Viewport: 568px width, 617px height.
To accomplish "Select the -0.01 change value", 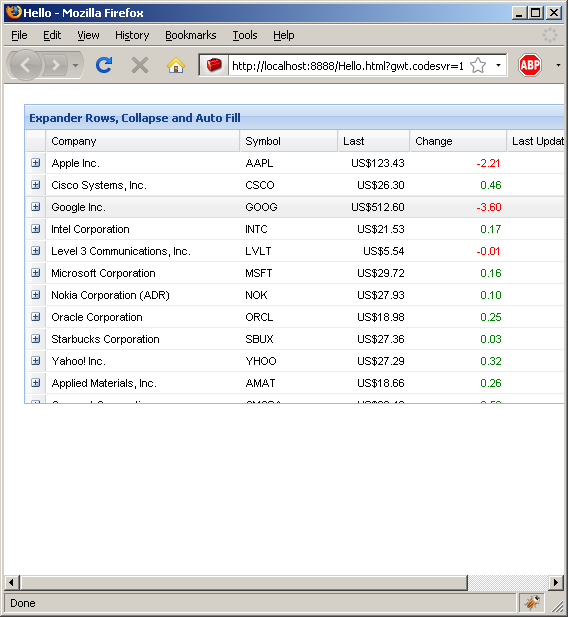I will (x=488, y=251).
